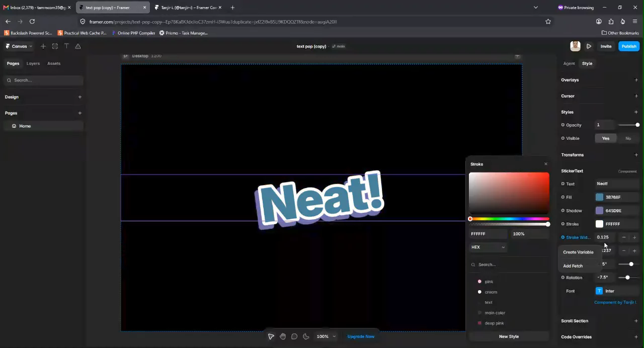Screen dimensions: 644x348
Task: Select the comment tool in bottom bar
Action: 294,336
